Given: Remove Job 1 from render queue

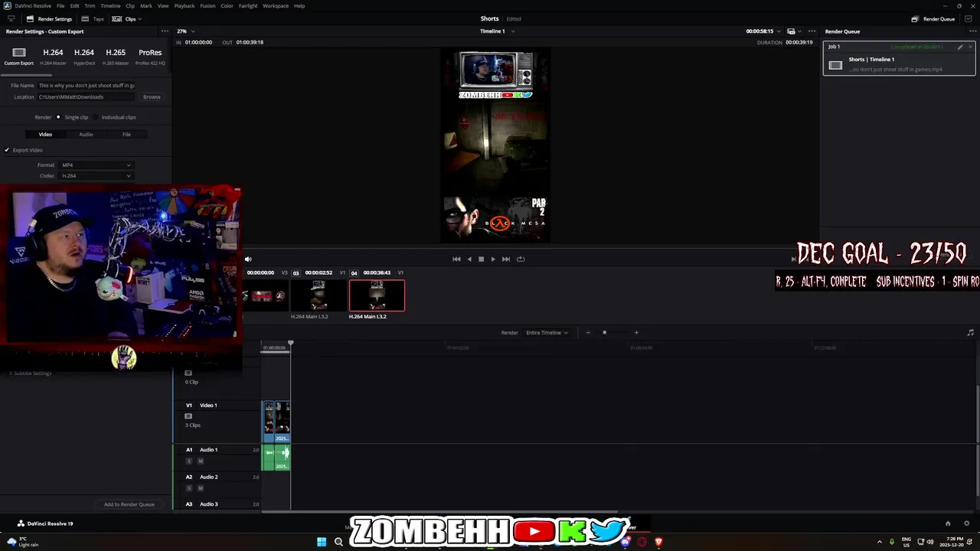Looking at the screenshot, I should pyautogui.click(x=970, y=47).
